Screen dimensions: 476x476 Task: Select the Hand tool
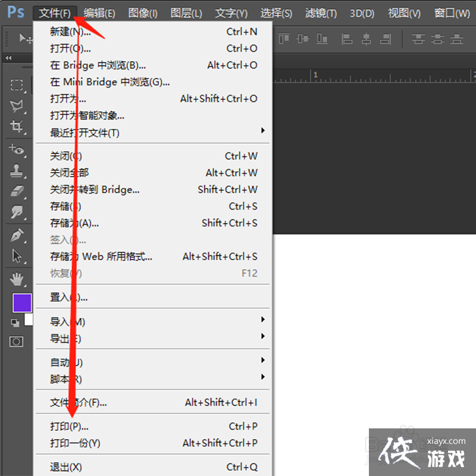17,278
